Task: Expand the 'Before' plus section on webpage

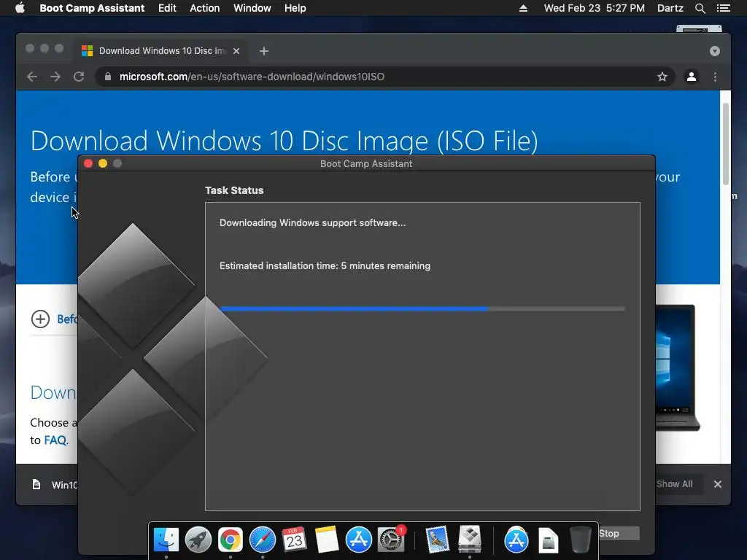Action: (x=41, y=319)
